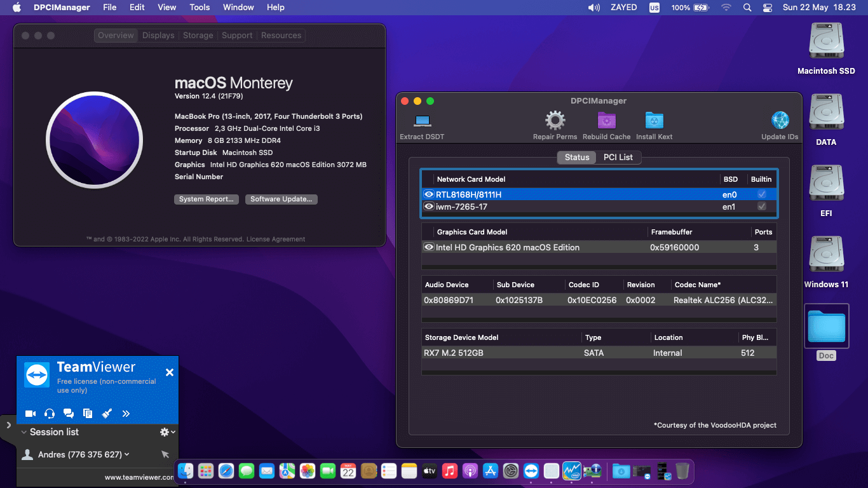Click the Extract DSDT icon in DPCIManager
This screenshot has width=868, height=488.
click(422, 121)
